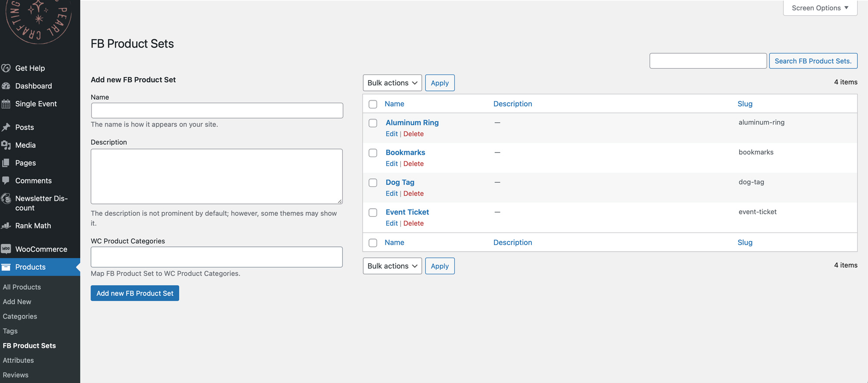
Task: Click the Dashboard gauge icon
Action: [x=6, y=86]
